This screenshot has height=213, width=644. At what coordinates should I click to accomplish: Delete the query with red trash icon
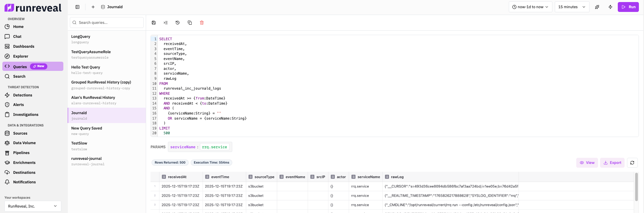click(202, 22)
